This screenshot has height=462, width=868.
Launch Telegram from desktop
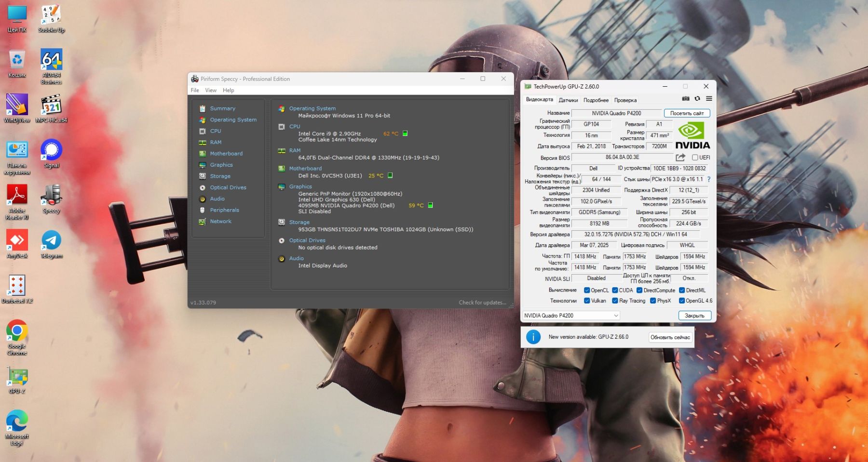coord(52,244)
